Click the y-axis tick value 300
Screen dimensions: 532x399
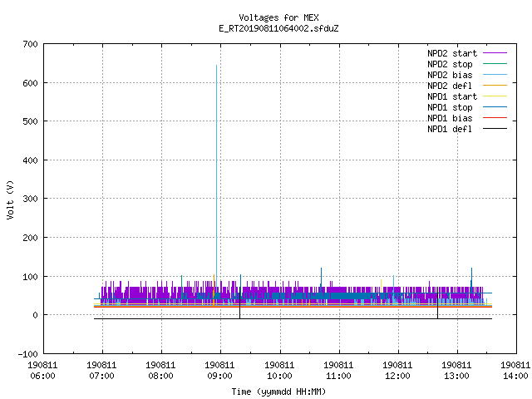click(x=30, y=199)
